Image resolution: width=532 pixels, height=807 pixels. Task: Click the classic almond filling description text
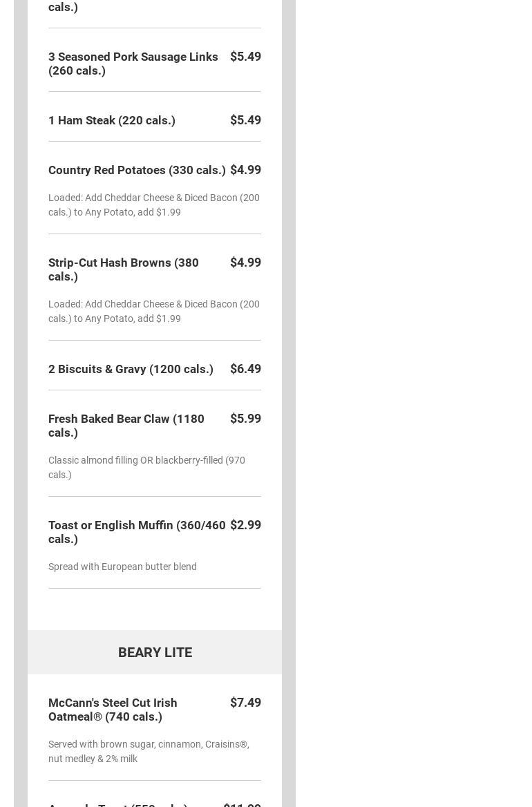click(146, 467)
